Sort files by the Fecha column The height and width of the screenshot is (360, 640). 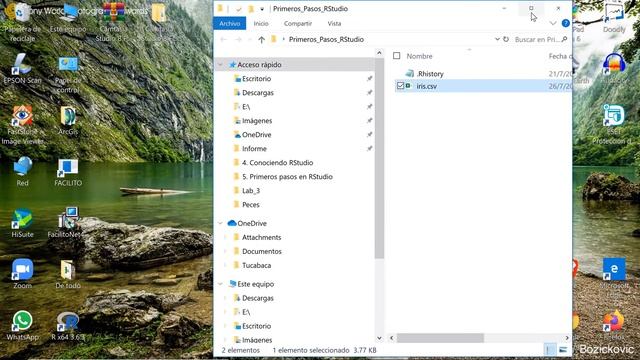tap(560, 56)
